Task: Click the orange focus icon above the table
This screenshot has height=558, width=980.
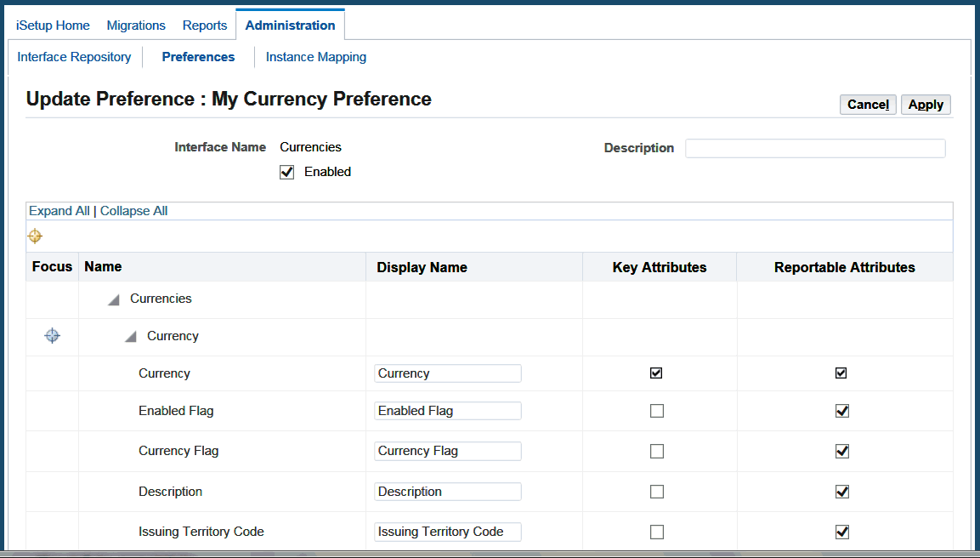Action: point(35,236)
